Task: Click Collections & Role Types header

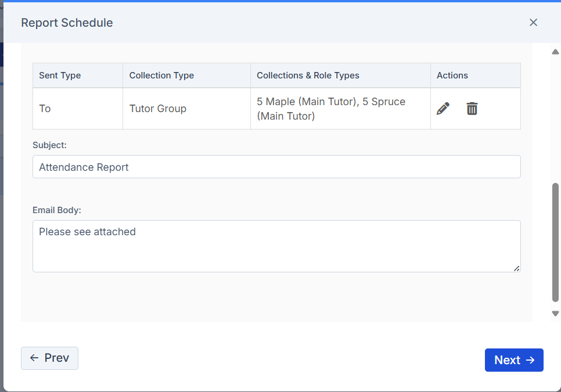Action: (308, 75)
